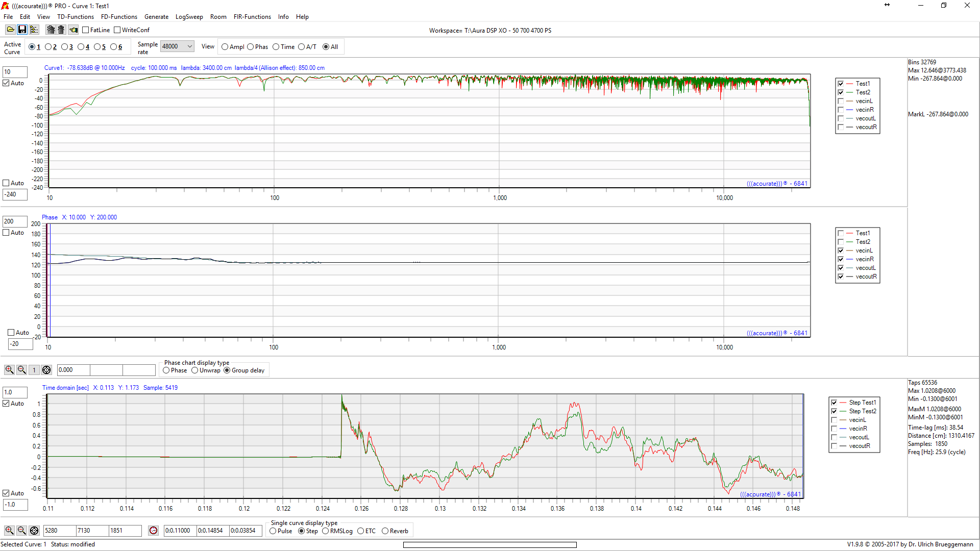Screen dimensions: 980x551
Task: Enable the WriteConf checkbox
Action: (x=117, y=30)
